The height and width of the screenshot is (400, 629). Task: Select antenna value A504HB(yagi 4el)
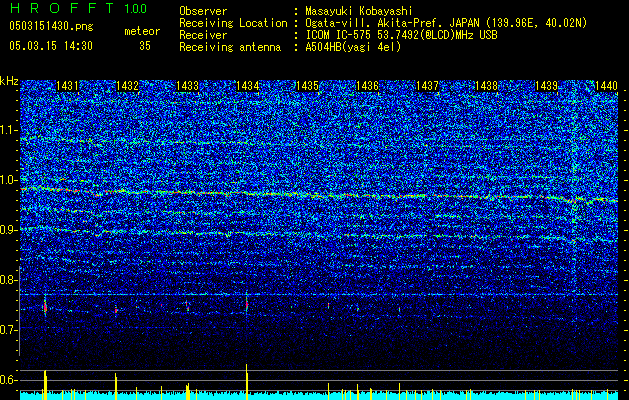click(x=353, y=47)
